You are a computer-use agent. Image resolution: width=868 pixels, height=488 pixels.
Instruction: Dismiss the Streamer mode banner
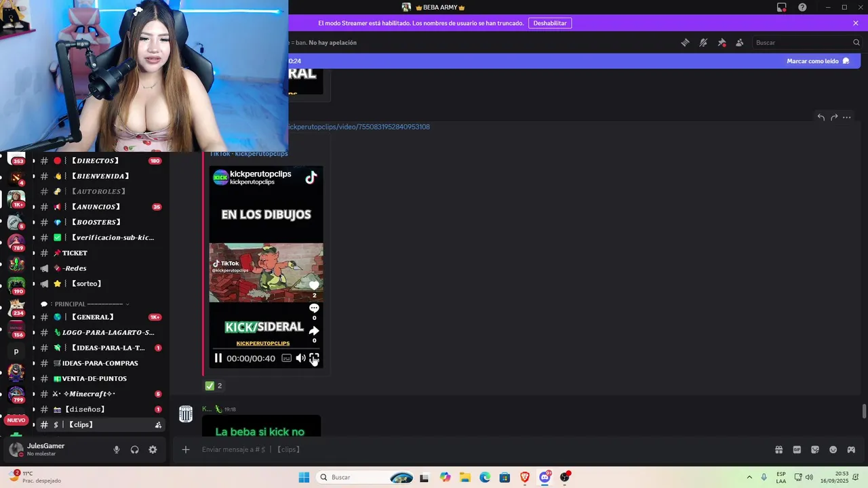pyautogui.click(x=856, y=23)
